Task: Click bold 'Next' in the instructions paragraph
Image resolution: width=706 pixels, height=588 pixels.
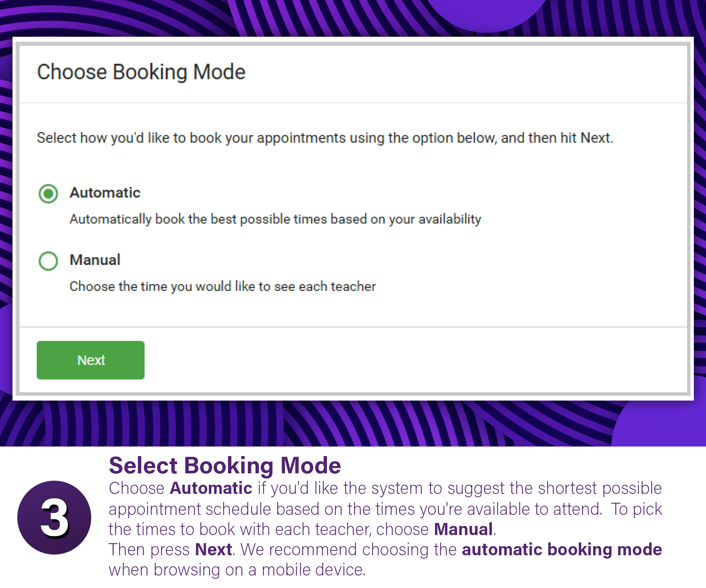Action: [213, 549]
